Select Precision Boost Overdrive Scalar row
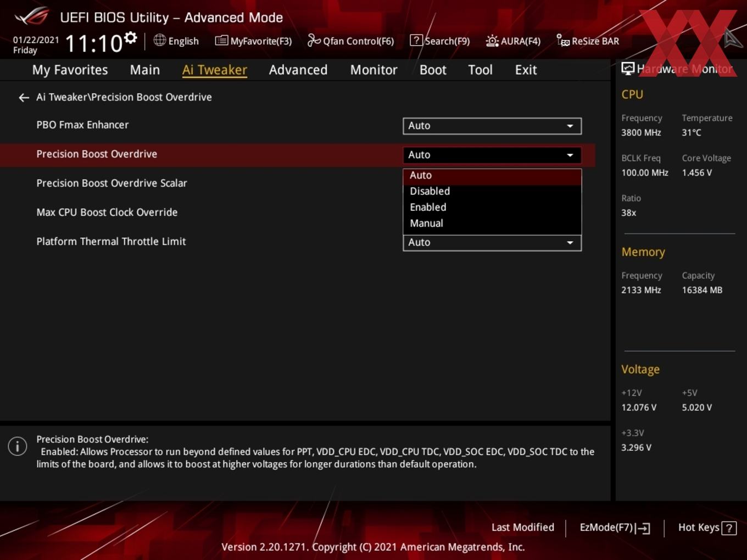This screenshot has width=747, height=560. click(297, 183)
